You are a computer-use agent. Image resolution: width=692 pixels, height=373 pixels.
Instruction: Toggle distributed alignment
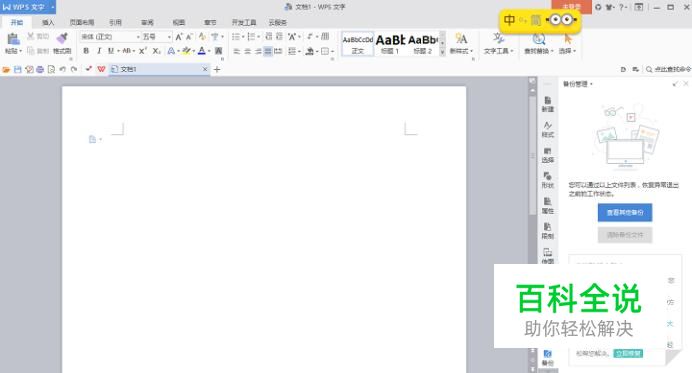pos(278,51)
